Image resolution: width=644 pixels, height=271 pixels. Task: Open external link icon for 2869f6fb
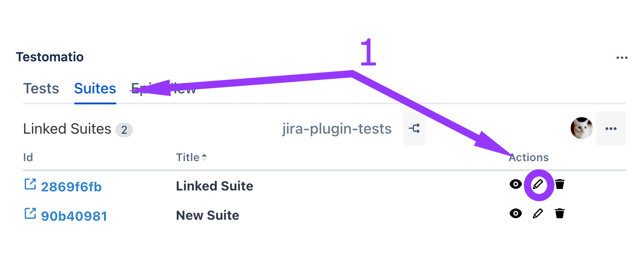click(30, 184)
